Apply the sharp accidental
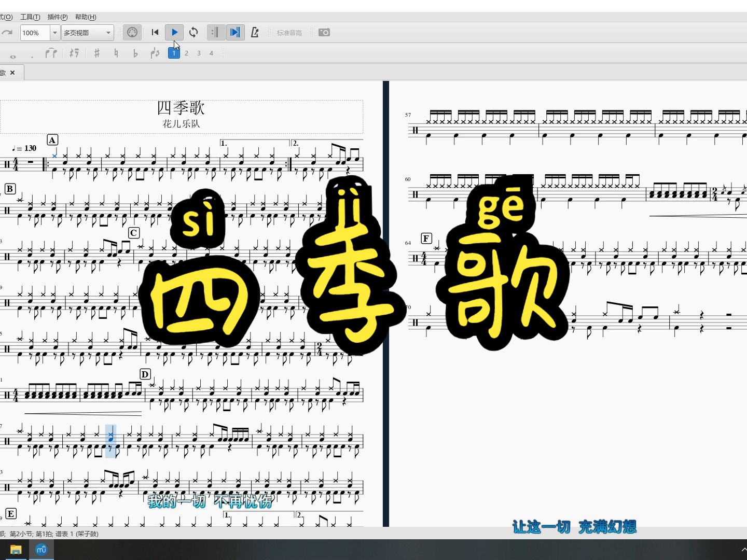This screenshot has width=747, height=560. coord(96,53)
